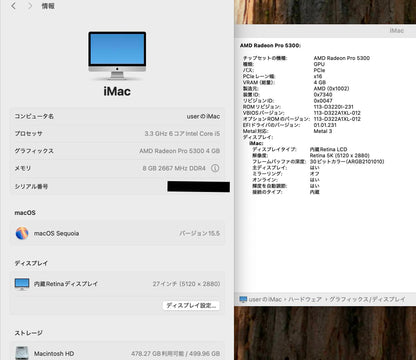The height and width of the screenshot is (360, 416).
Task: Click the PCIe lane width value x16
Action: pos(318,76)
